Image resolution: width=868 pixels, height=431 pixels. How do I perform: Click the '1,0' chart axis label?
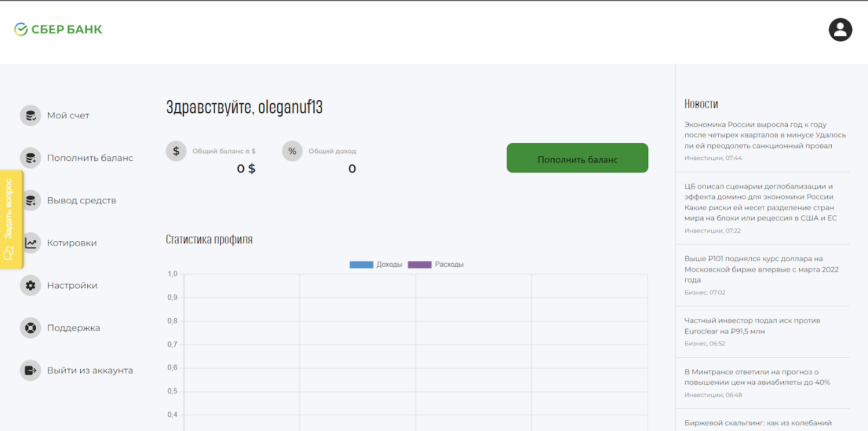(x=173, y=274)
